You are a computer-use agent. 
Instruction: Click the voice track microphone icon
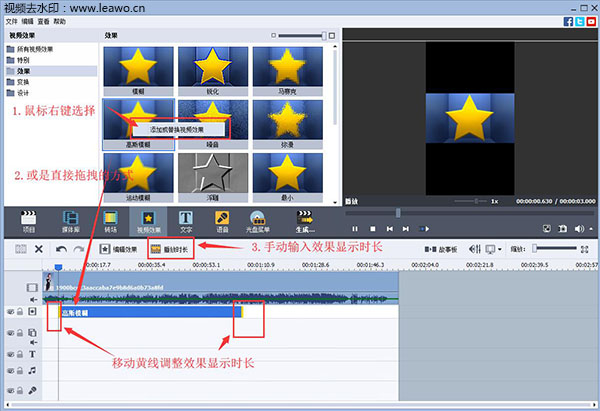(x=33, y=390)
